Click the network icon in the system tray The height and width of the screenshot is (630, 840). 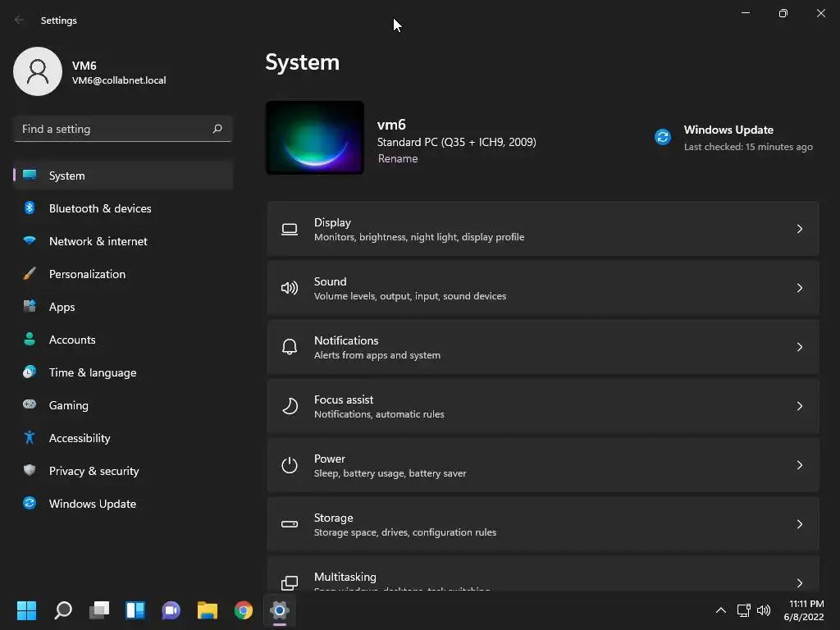pyautogui.click(x=743, y=610)
